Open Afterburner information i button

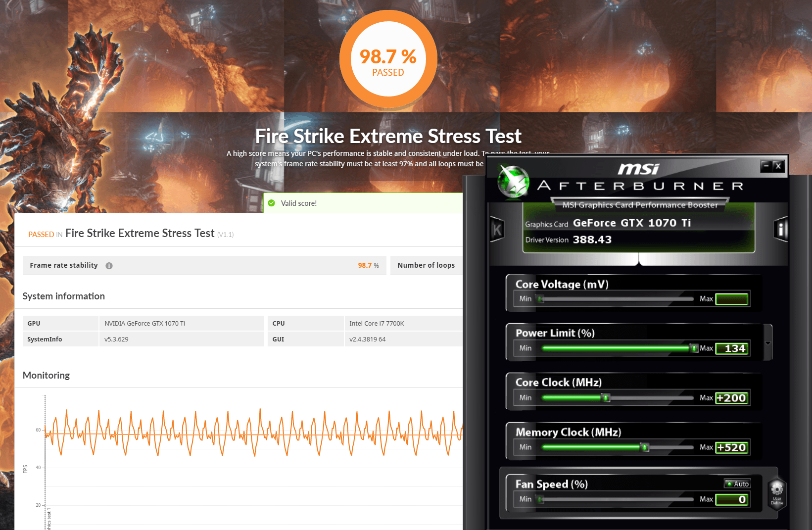point(781,229)
